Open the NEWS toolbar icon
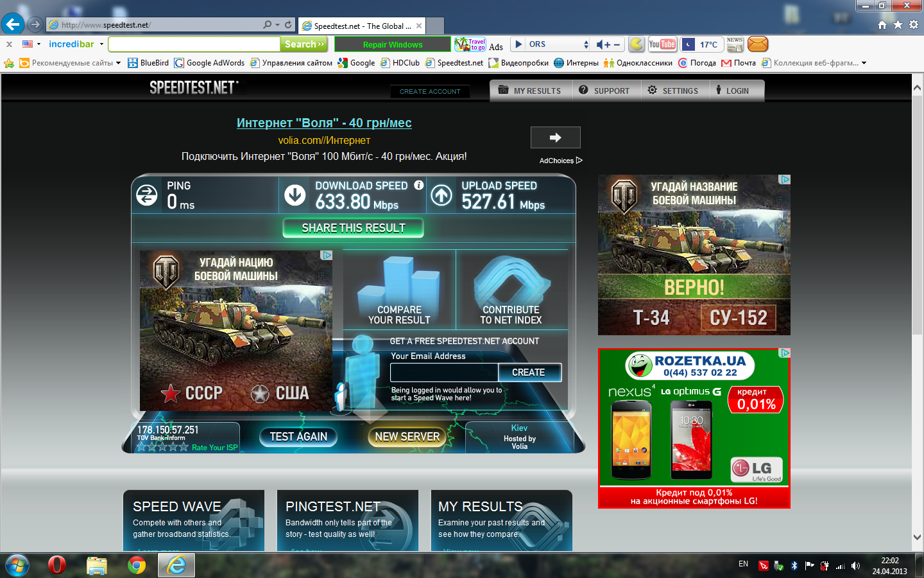 tap(735, 44)
